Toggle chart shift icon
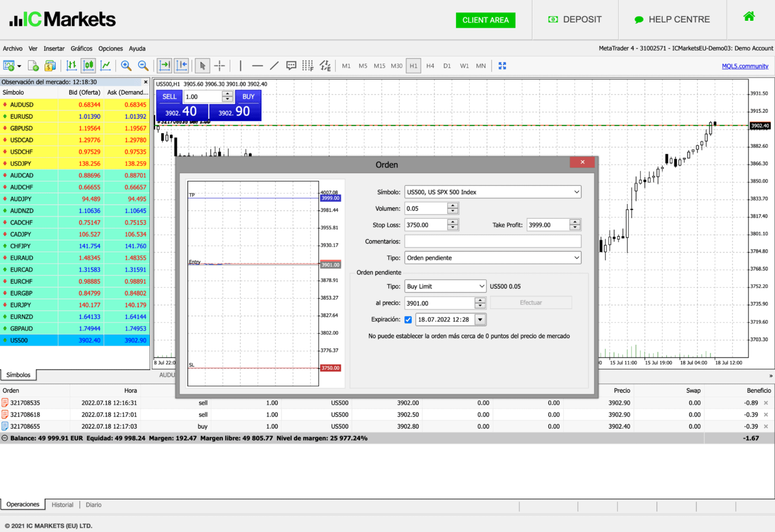 (181, 66)
